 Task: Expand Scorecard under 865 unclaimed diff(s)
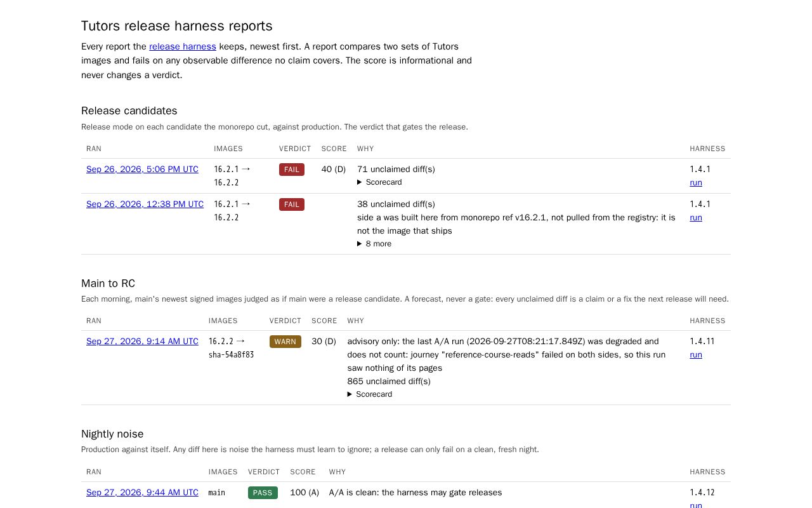[x=370, y=394]
